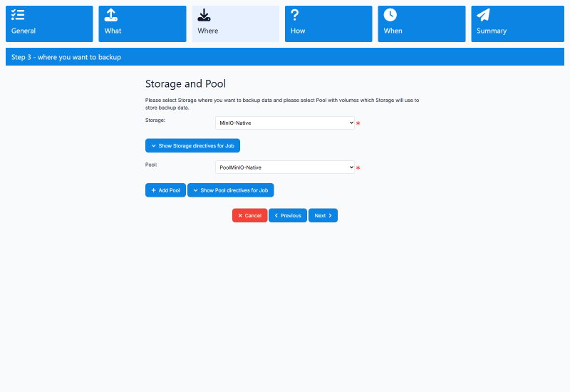The height and width of the screenshot is (392, 570).
Task: Go to the General step label
Action: tap(24, 31)
